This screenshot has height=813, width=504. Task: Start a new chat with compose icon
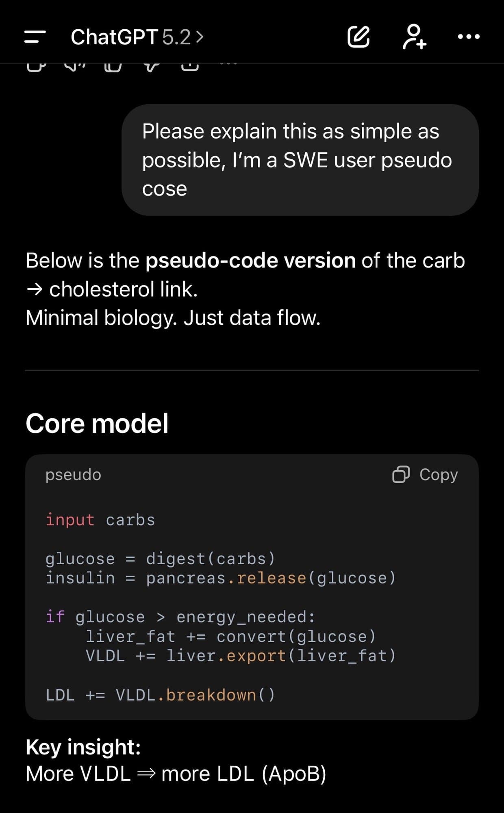[x=358, y=37]
